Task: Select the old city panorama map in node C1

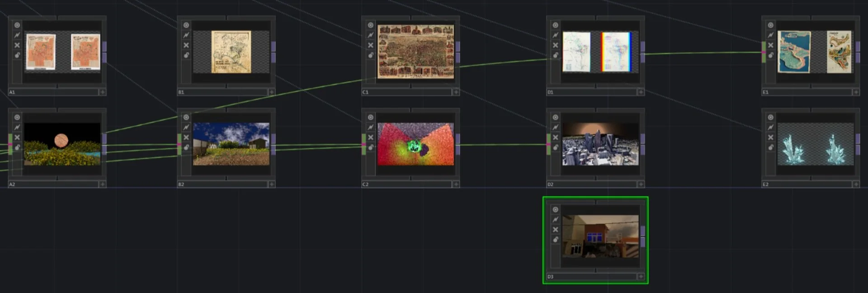Action: point(416,52)
